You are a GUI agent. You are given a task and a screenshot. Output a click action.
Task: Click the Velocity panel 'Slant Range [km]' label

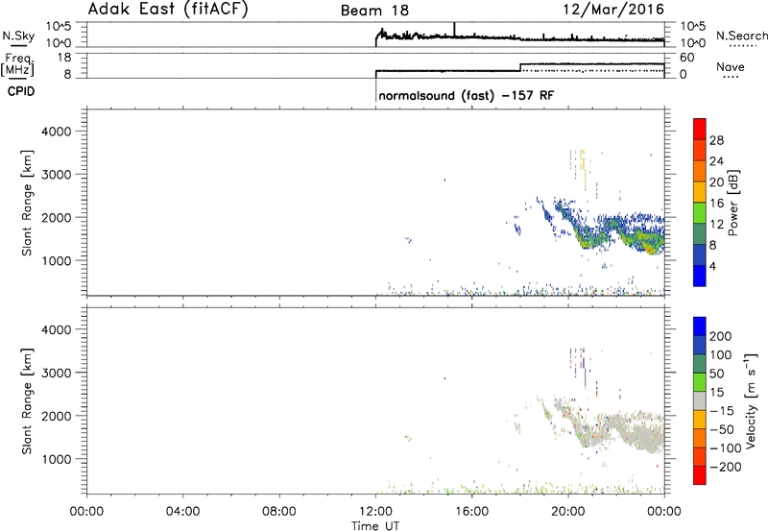click(x=27, y=401)
